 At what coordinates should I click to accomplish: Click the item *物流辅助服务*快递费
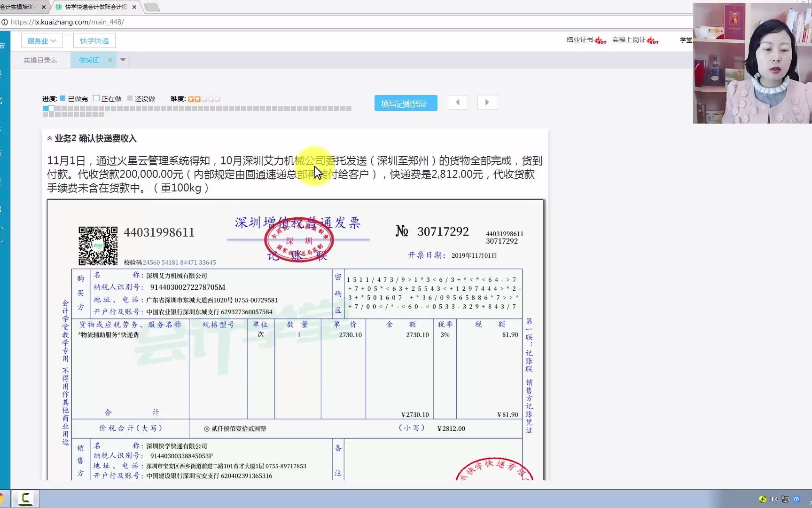click(x=109, y=335)
